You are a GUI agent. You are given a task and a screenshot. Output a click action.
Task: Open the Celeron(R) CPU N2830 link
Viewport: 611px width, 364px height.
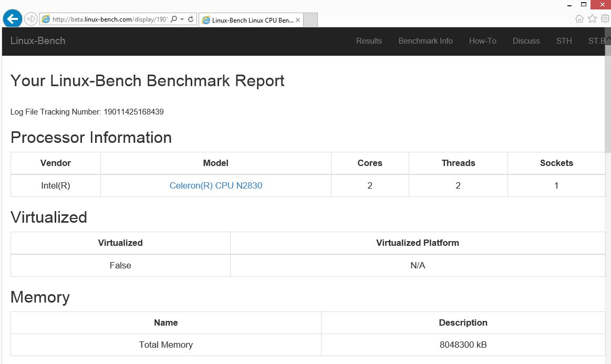coord(215,185)
